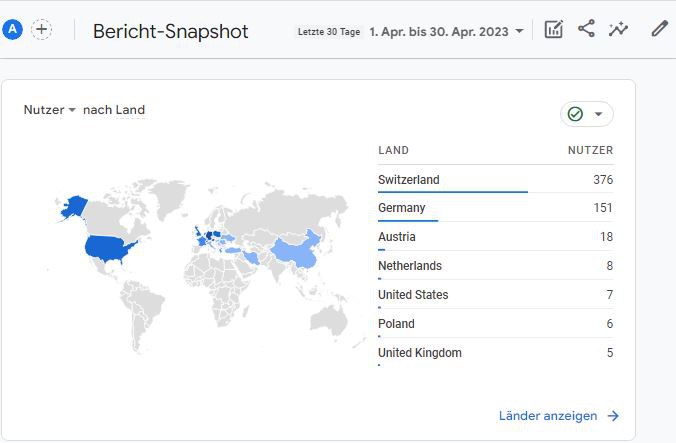This screenshot has width=676, height=443.
Task: Click China on the world map
Action: point(300,252)
